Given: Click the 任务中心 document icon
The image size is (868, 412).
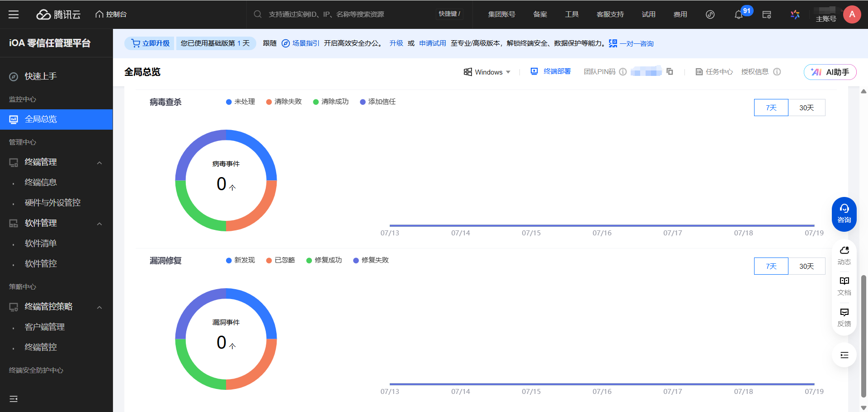Looking at the screenshot, I should (x=699, y=72).
